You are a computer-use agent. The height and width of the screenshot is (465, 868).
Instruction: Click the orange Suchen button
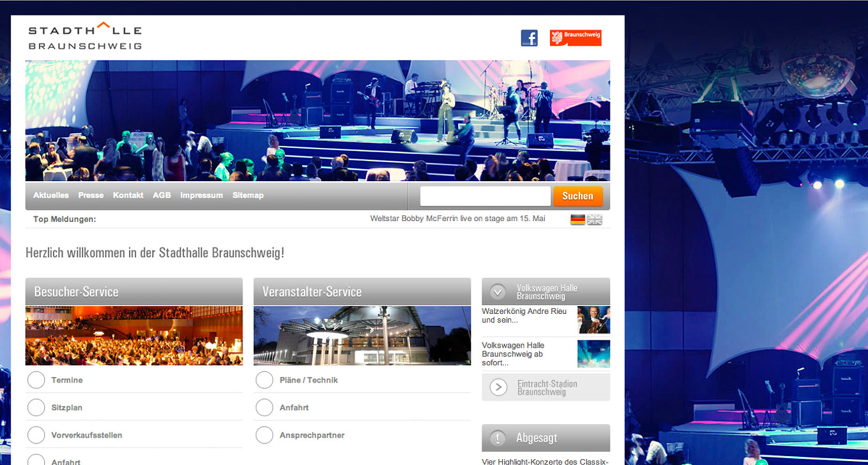pyautogui.click(x=578, y=196)
